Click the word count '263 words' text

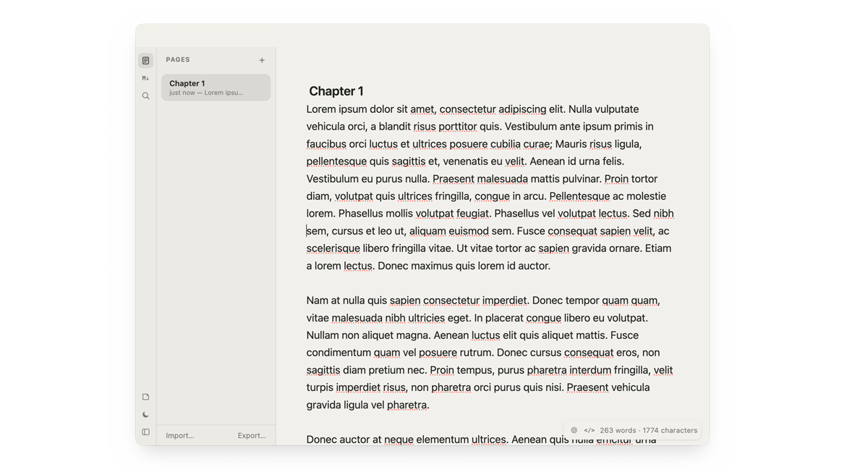click(x=618, y=430)
